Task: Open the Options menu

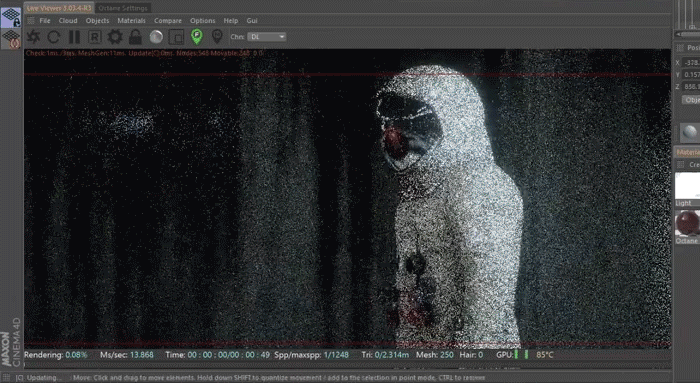Action: 203,21
